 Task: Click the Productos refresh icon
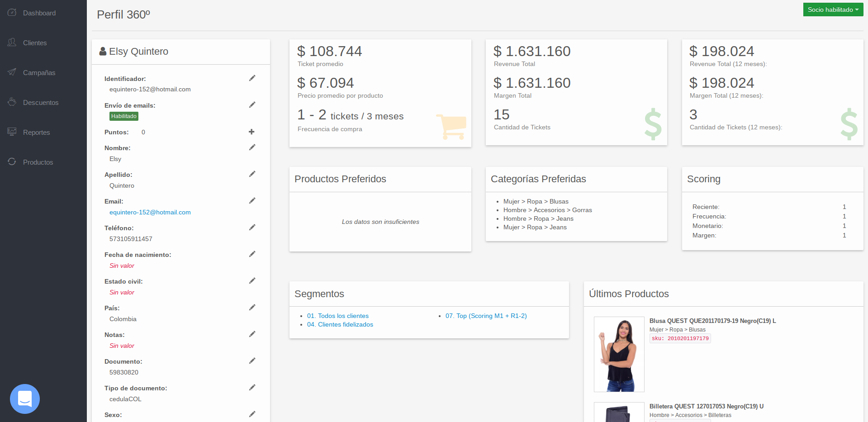(x=12, y=162)
